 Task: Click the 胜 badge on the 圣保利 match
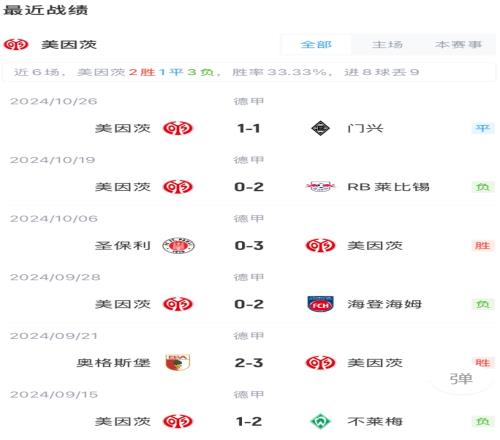(x=483, y=246)
